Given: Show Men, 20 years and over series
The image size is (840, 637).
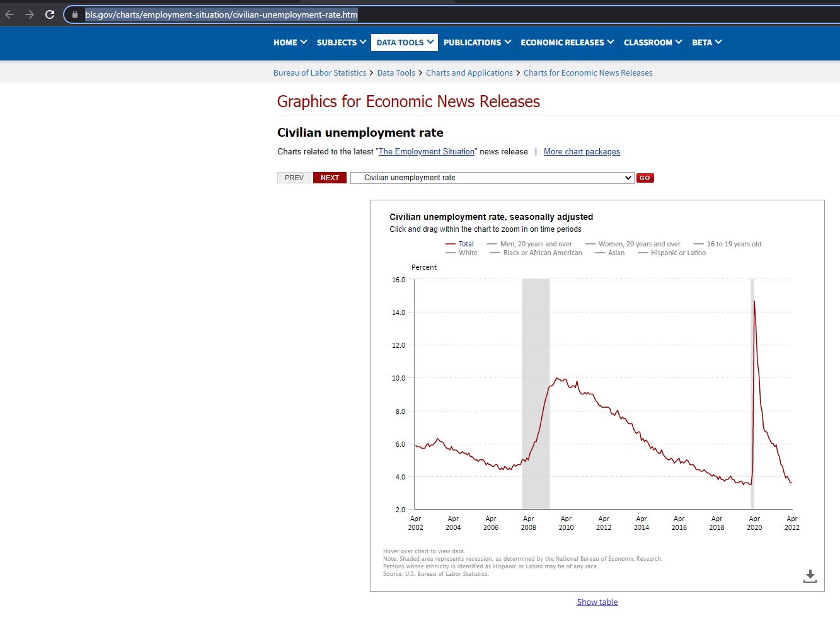Looking at the screenshot, I should (x=536, y=244).
